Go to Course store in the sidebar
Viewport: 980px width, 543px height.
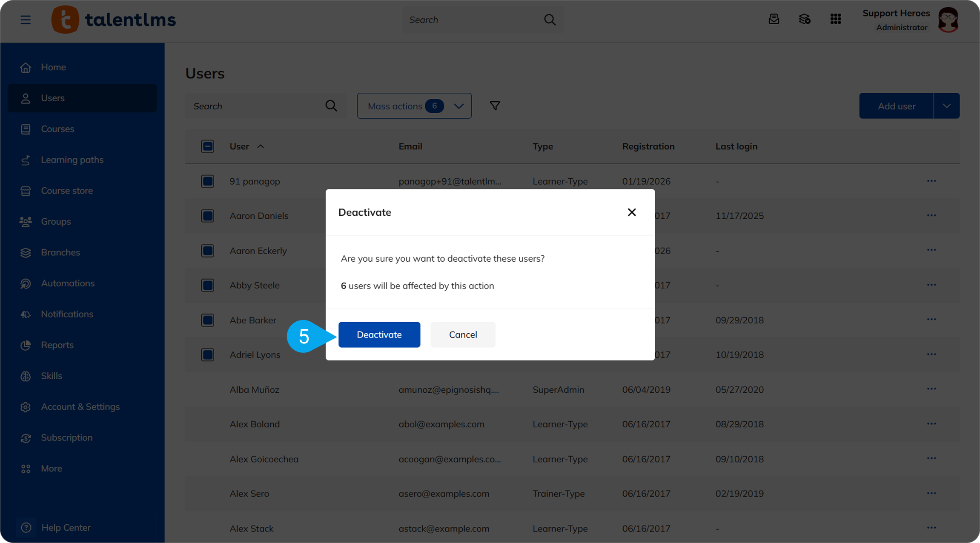click(82, 191)
